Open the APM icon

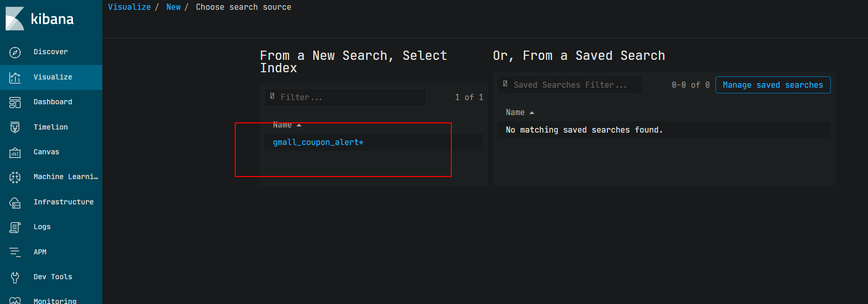click(15, 252)
